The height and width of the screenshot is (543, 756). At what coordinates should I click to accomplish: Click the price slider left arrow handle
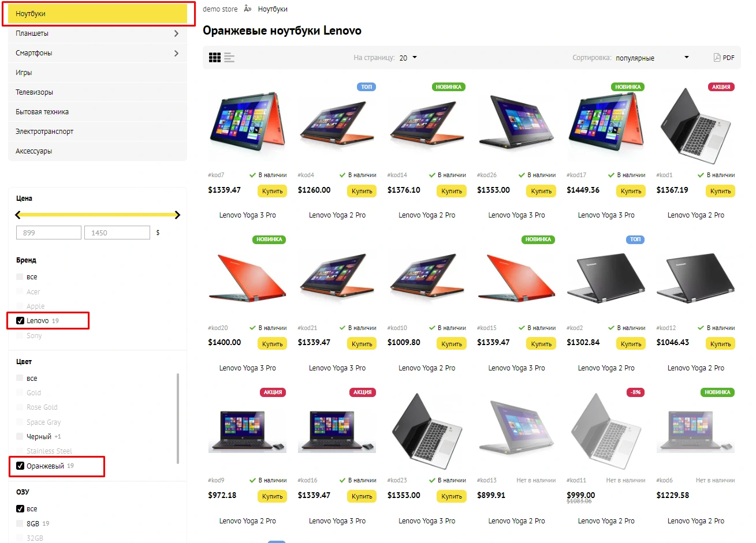[x=18, y=215]
